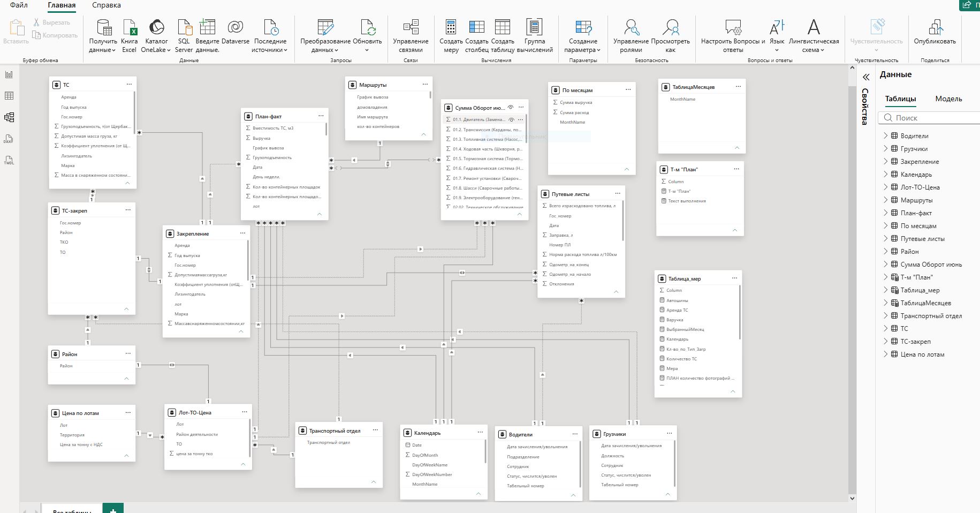Expand Таблица_мер in Данные pane
The width and height of the screenshot is (980, 513).
click(885, 290)
